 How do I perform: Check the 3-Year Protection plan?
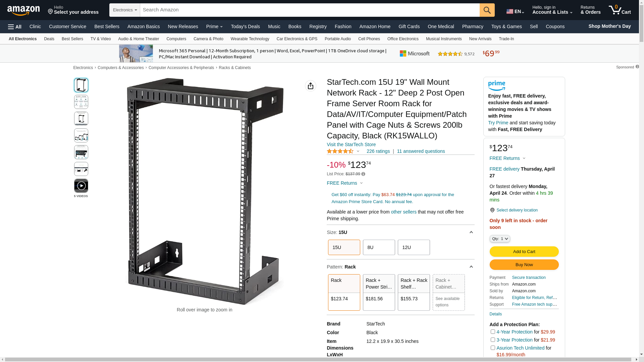pos(493,340)
